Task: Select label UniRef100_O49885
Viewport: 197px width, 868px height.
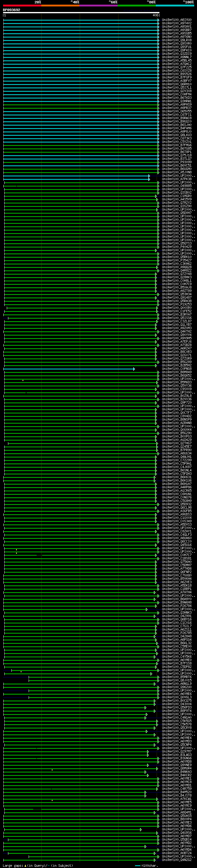Action: pos(177,186)
